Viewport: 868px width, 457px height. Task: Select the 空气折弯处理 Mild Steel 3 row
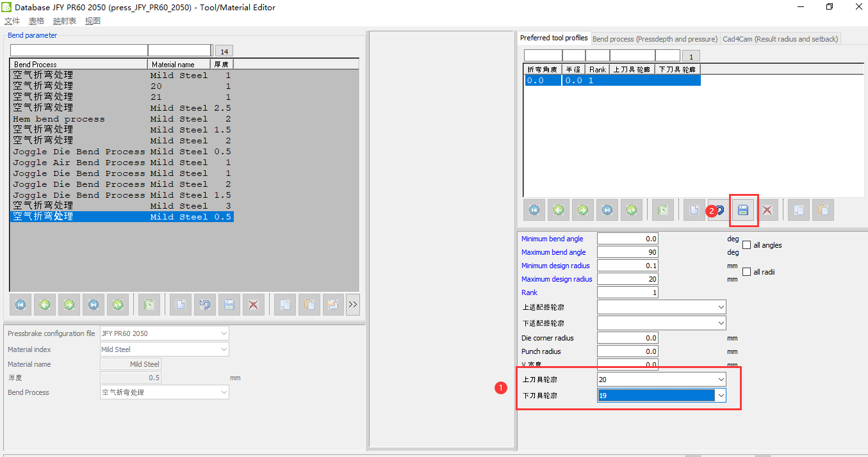122,206
